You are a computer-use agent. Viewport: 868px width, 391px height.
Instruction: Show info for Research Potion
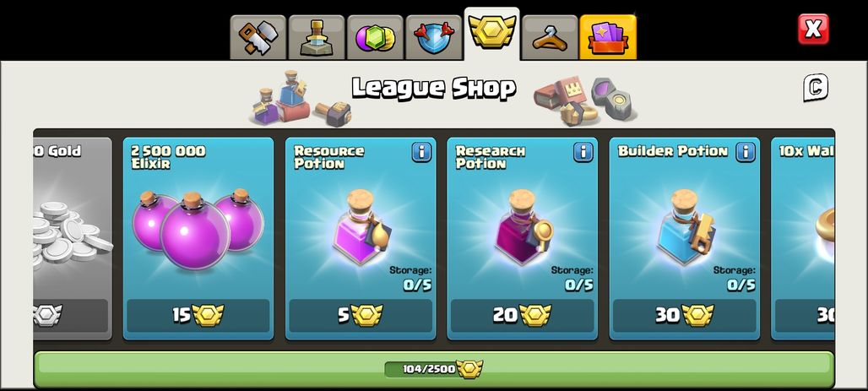point(583,152)
